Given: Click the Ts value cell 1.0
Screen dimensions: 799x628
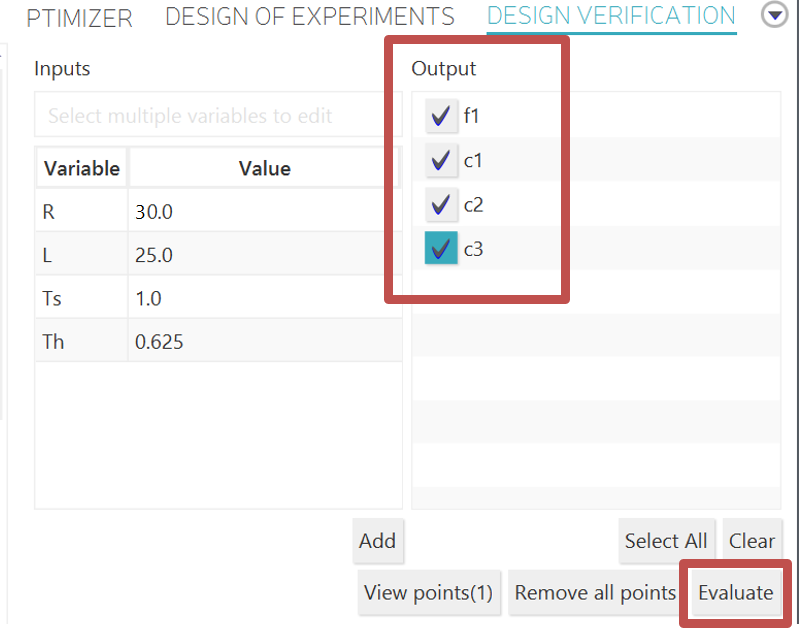Looking at the screenshot, I should click(x=264, y=299).
